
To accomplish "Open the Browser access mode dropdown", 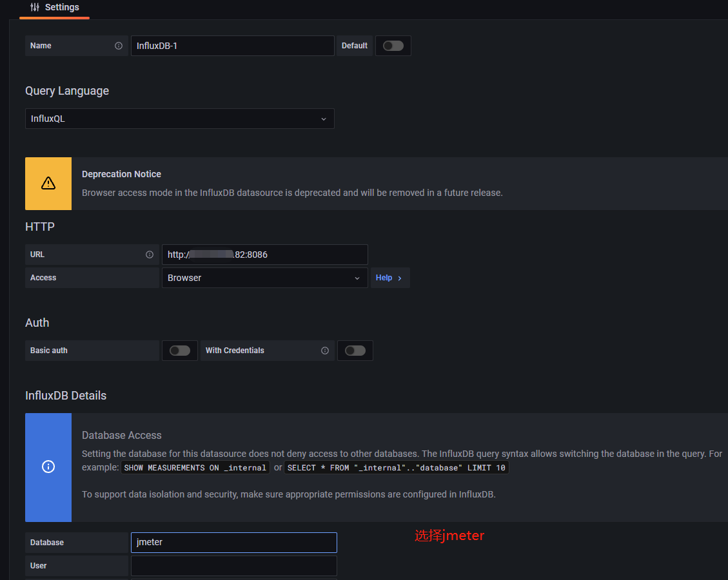I will point(264,278).
